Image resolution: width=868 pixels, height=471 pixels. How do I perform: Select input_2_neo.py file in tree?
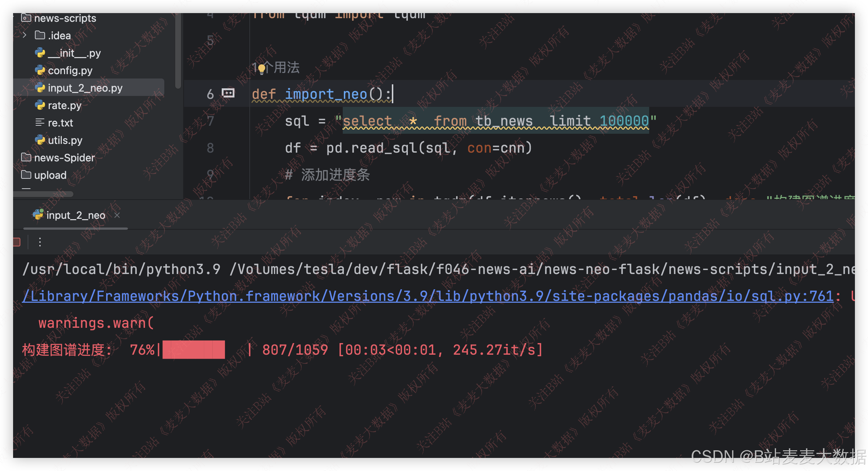[85, 88]
